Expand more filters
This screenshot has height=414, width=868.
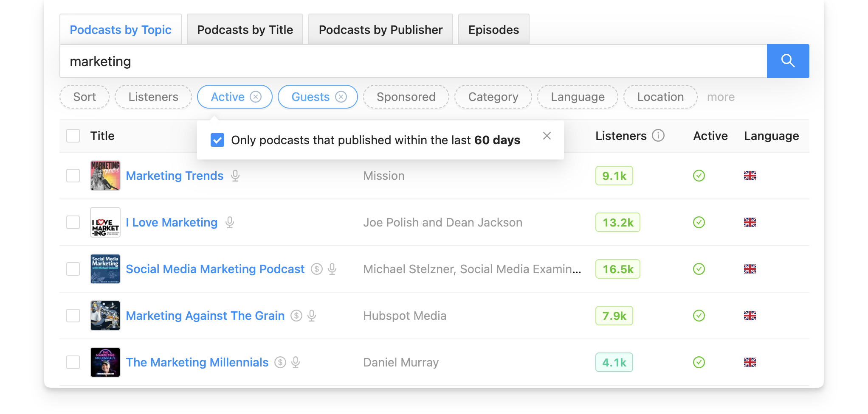click(x=721, y=97)
